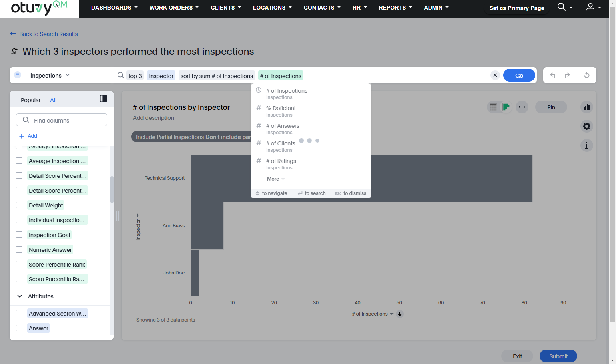Click the Go button
This screenshot has width=616, height=364.
click(519, 75)
